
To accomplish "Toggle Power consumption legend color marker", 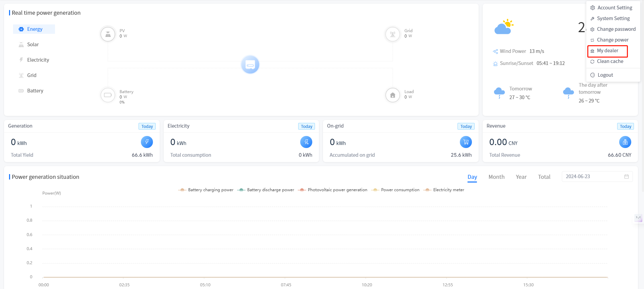I will coord(375,190).
